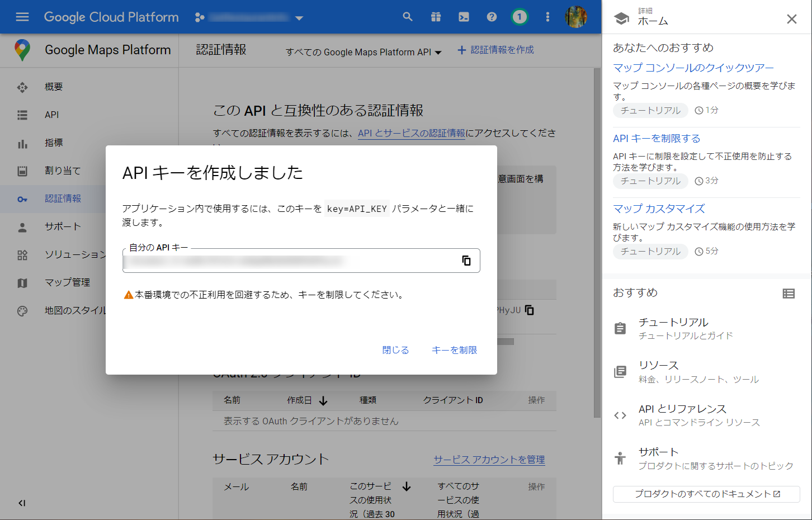Viewport: 812px width, 520px height.
Task: Click 認証情報を作成 button
Action: click(495, 50)
